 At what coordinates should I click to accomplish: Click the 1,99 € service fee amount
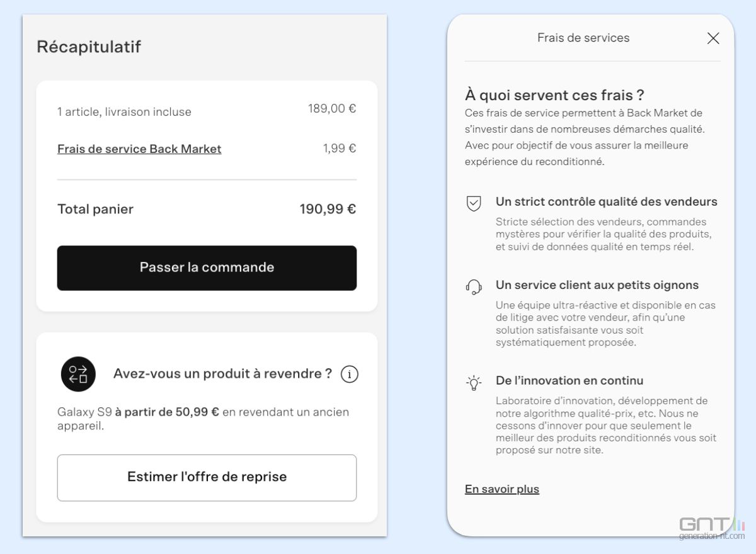point(340,149)
